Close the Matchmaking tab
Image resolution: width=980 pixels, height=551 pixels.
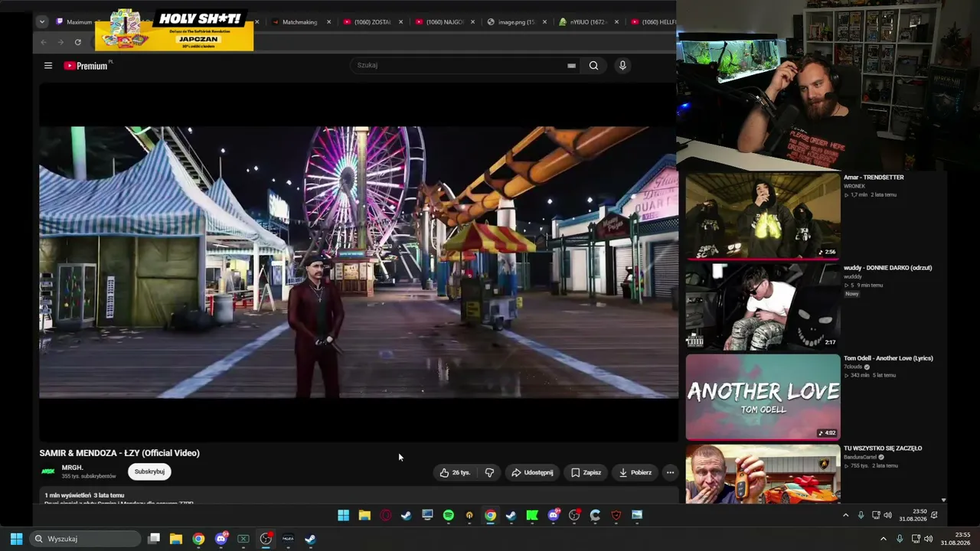tap(329, 22)
